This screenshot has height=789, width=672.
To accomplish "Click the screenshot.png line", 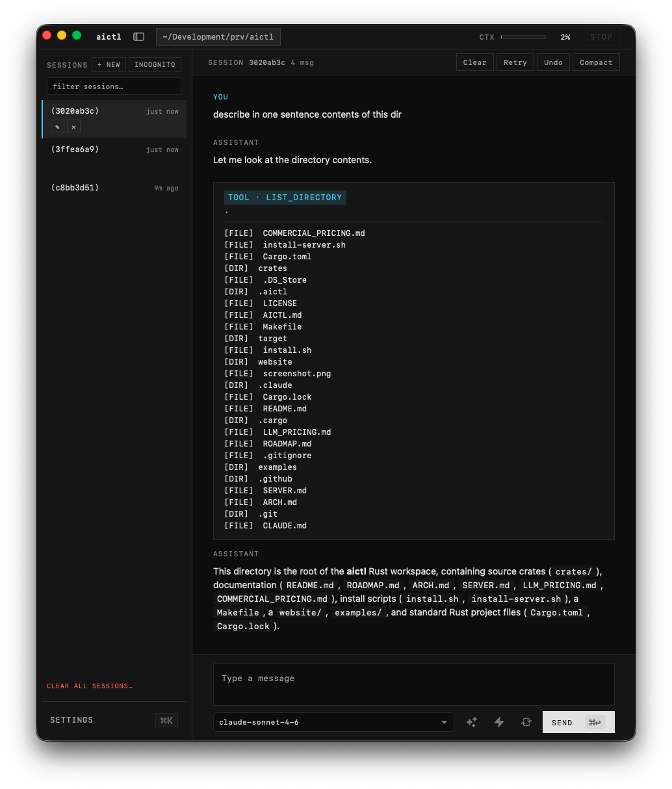I will point(278,374).
